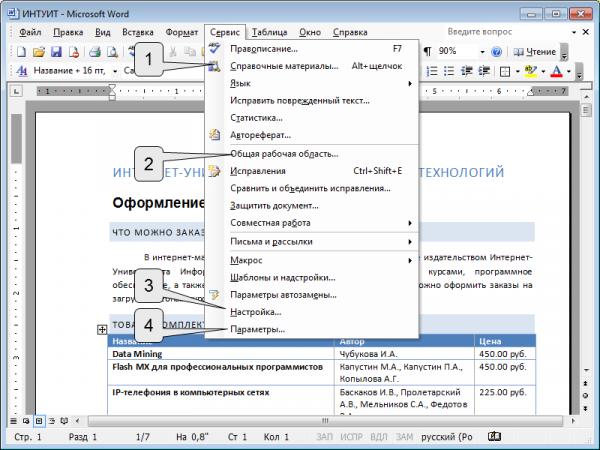The image size is (600, 450).
Task: Switch to Outline view icon
Action: coord(52,421)
